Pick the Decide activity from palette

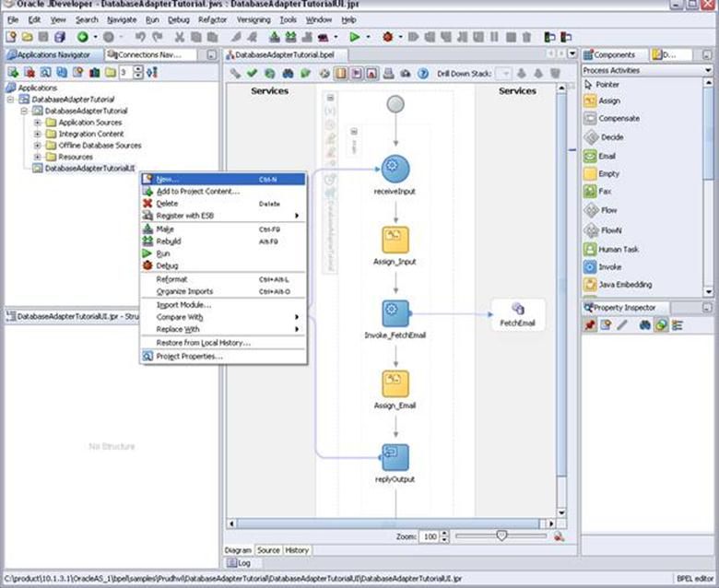coord(604,136)
